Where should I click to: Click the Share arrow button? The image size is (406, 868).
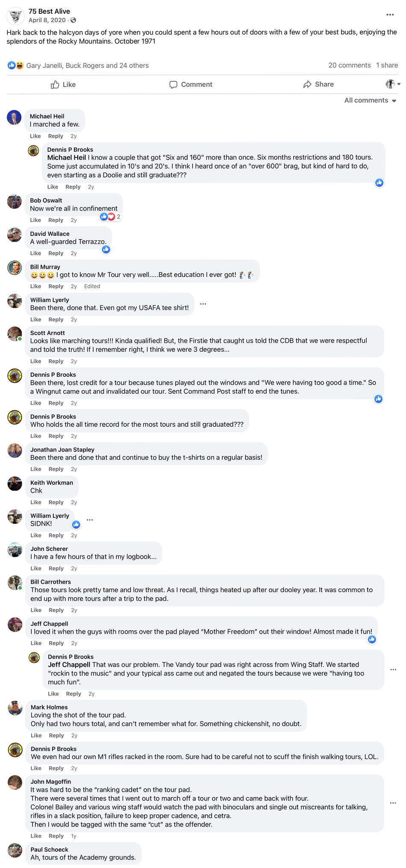(318, 85)
